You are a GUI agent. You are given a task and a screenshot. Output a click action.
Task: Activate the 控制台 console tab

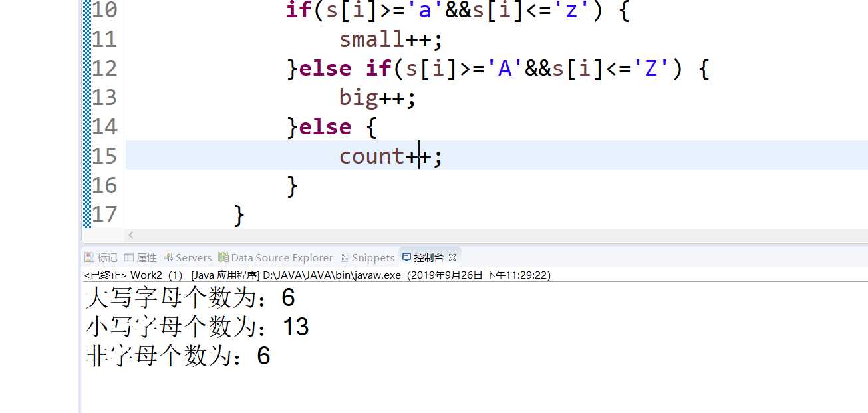point(423,257)
